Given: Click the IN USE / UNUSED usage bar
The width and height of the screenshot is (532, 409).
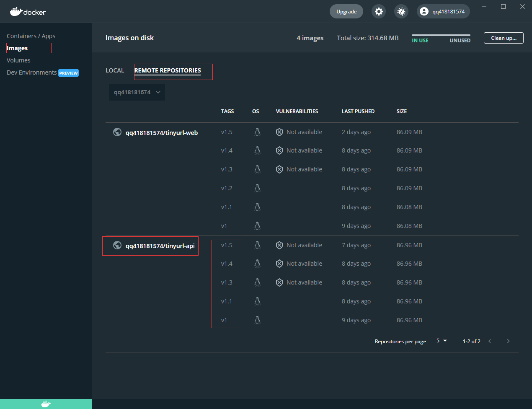Looking at the screenshot, I should (441, 35).
